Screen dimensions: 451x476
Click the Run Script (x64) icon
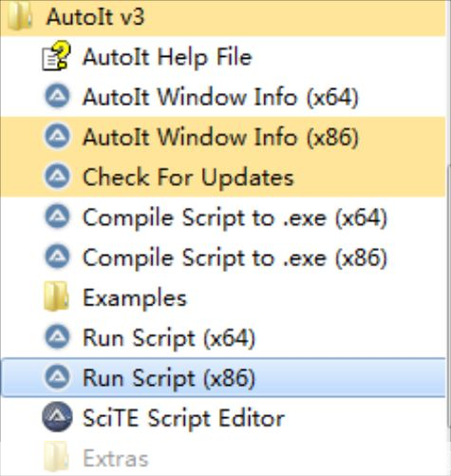point(57,337)
